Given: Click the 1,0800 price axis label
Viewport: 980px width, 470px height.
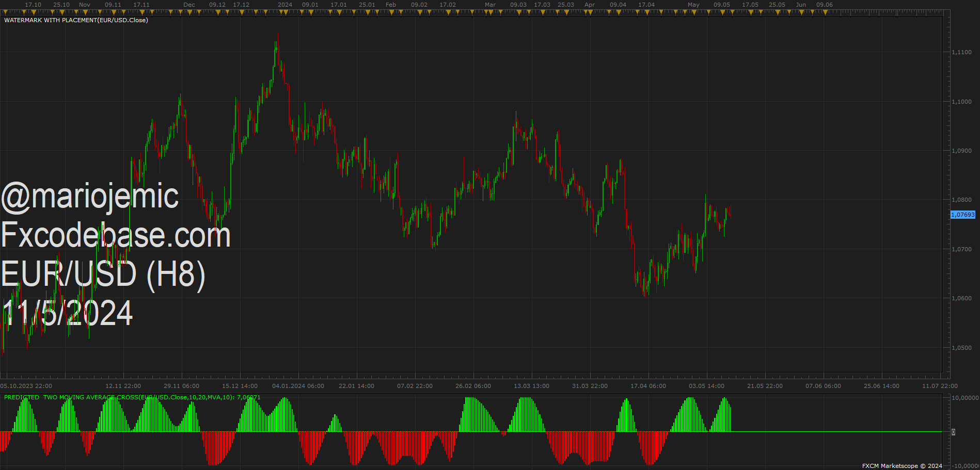Looking at the screenshot, I should [961, 200].
